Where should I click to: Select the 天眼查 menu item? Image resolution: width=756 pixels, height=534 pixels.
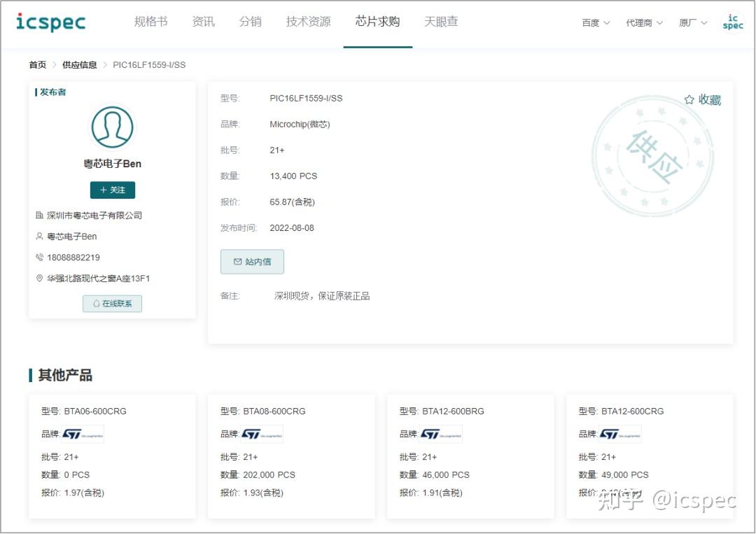coord(441,22)
